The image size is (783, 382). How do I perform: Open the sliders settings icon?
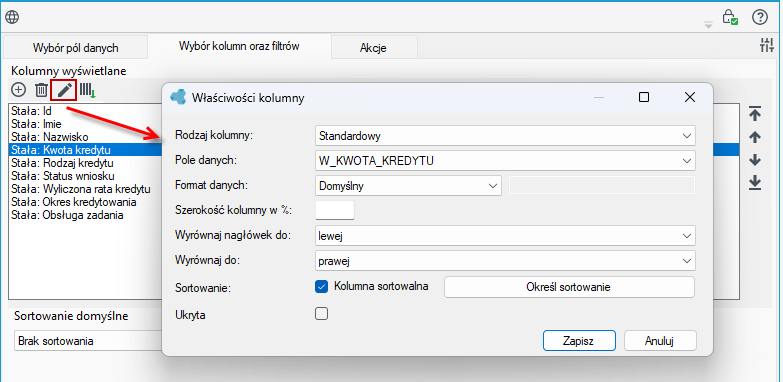point(766,45)
